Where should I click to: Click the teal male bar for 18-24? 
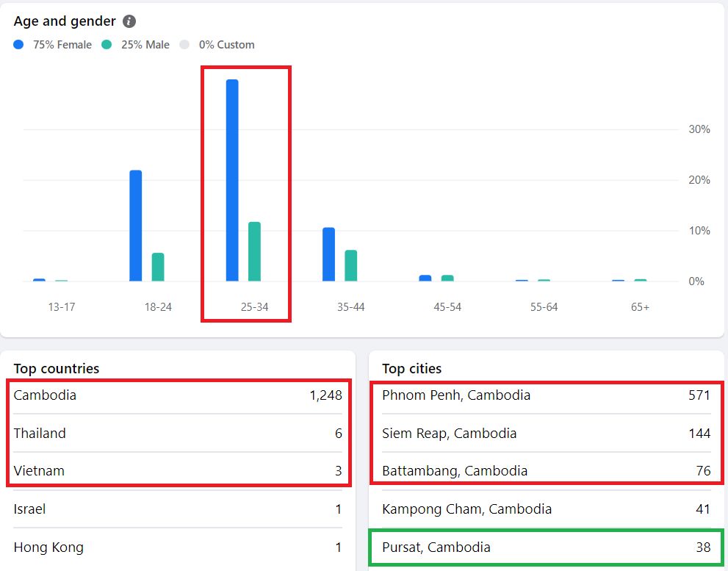158,267
